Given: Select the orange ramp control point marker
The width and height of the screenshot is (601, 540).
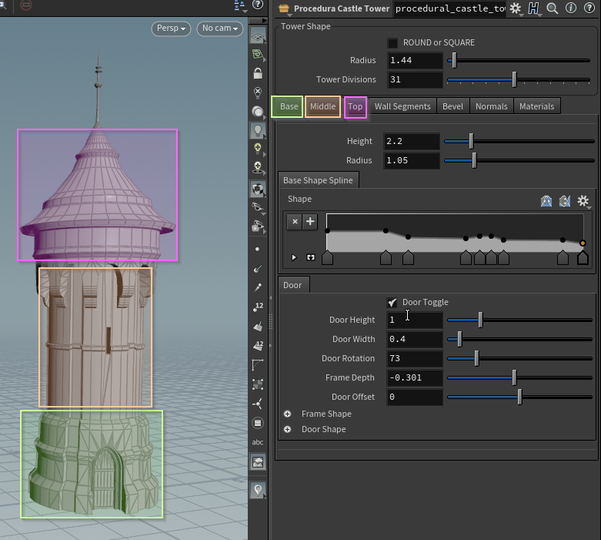Looking at the screenshot, I should coord(583,243).
